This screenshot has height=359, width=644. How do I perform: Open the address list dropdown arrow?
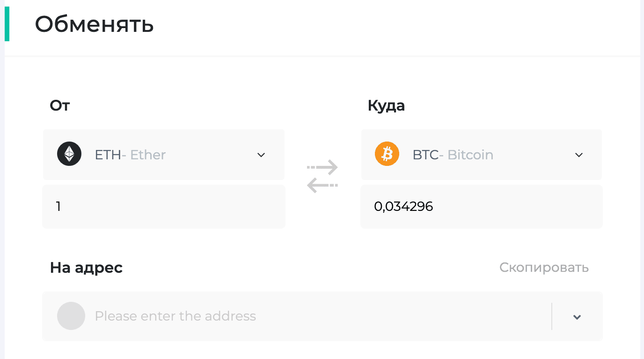coord(577,317)
